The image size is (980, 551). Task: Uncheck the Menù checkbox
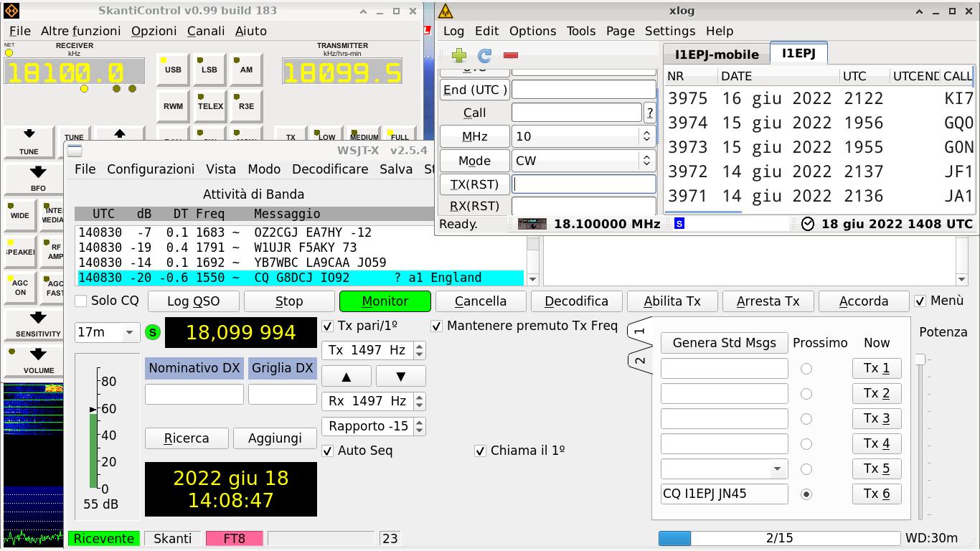(x=920, y=301)
